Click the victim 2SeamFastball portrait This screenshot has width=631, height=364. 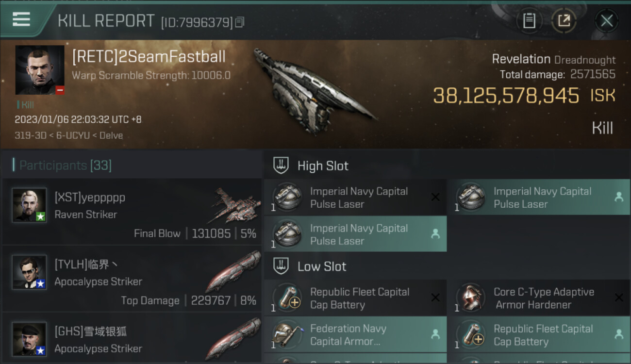tap(40, 70)
